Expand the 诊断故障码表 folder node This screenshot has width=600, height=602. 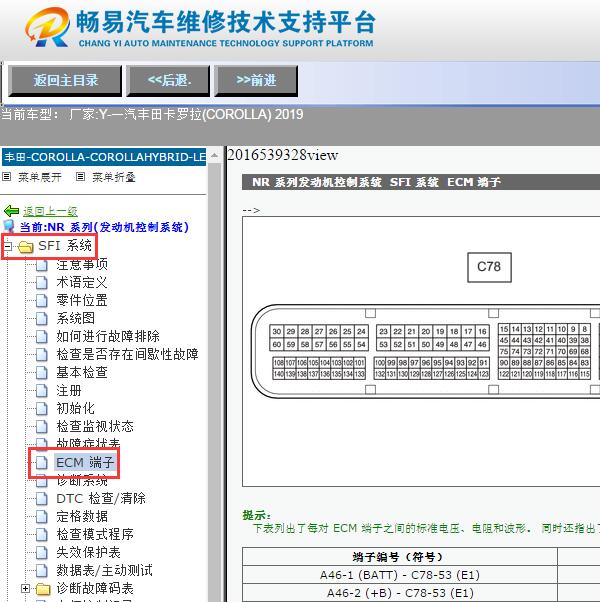point(25,588)
